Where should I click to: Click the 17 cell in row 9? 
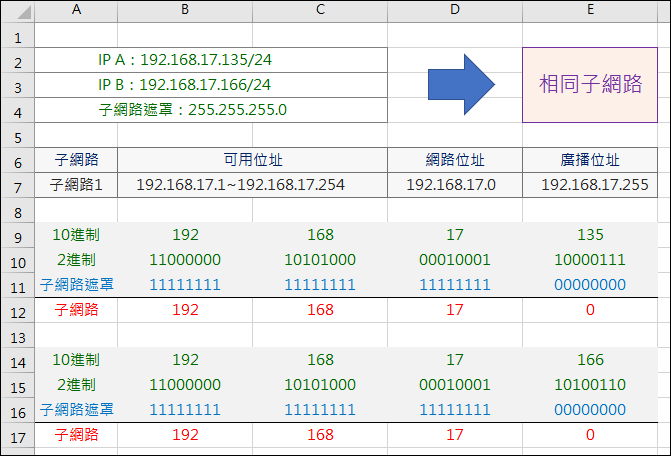tap(455, 235)
